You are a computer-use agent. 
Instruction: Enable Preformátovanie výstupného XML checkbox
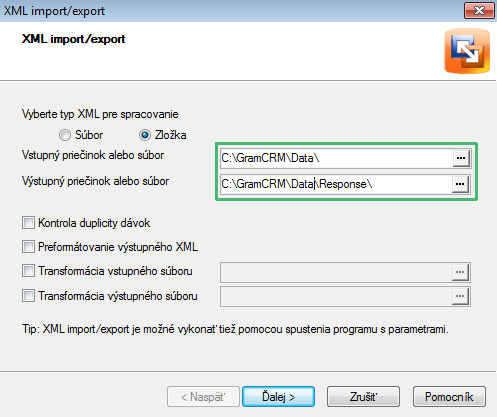point(28,247)
